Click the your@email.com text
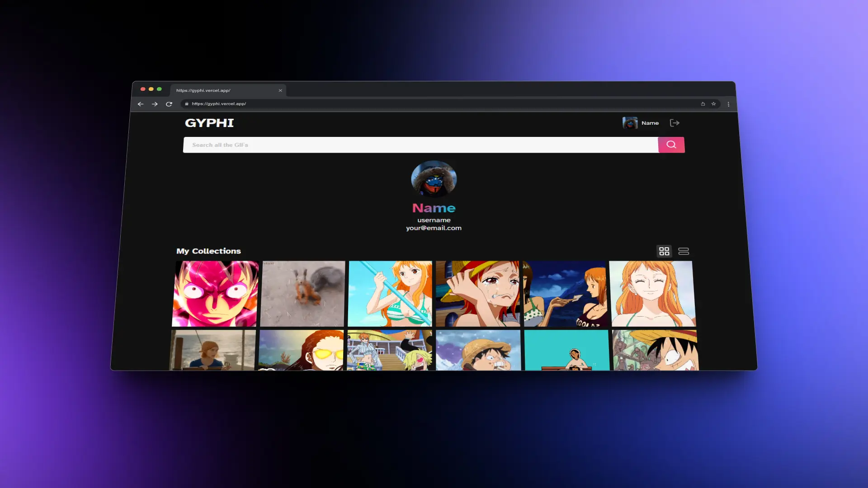868x488 pixels. click(x=434, y=228)
